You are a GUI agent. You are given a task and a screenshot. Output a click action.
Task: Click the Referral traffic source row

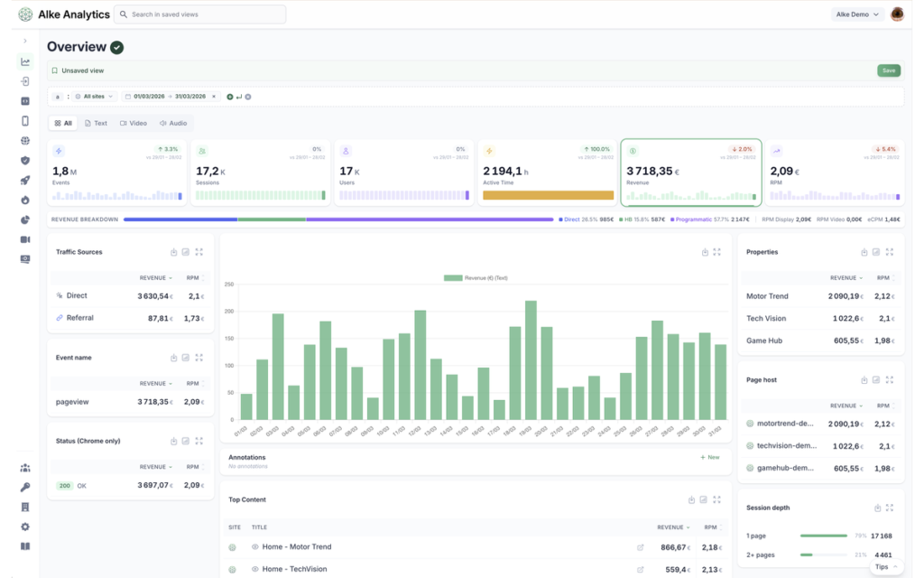point(131,318)
